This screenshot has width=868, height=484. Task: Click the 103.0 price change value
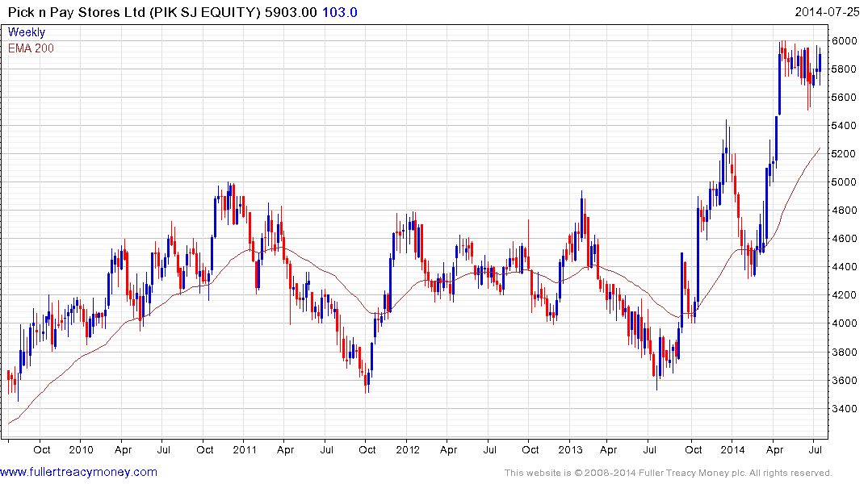339,12
